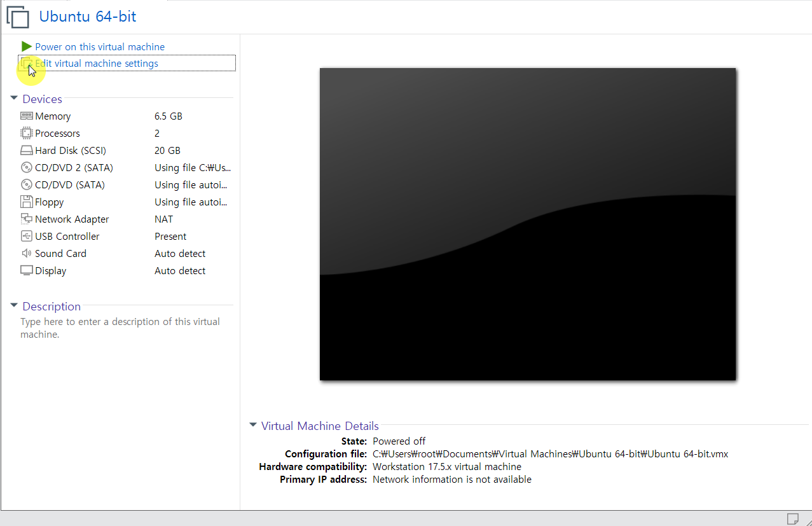The image size is (812, 526).
Task: Click the green Power on play icon
Action: tap(26, 46)
